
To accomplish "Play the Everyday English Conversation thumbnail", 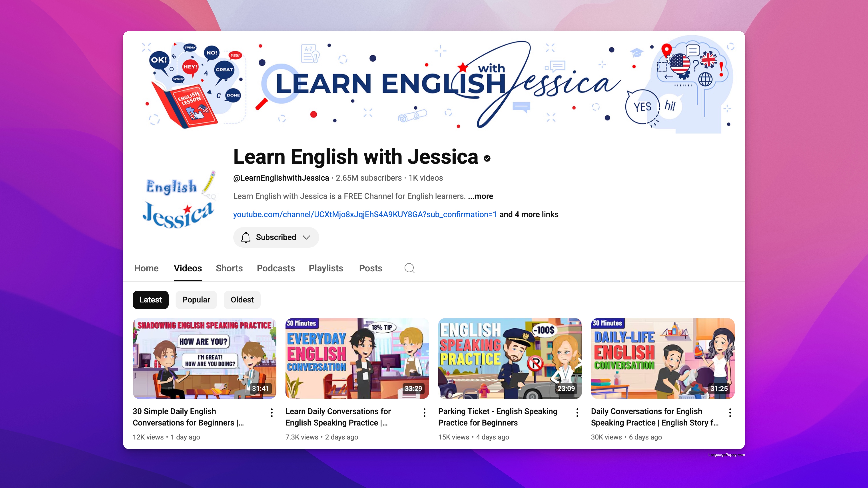I will (357, 359).
